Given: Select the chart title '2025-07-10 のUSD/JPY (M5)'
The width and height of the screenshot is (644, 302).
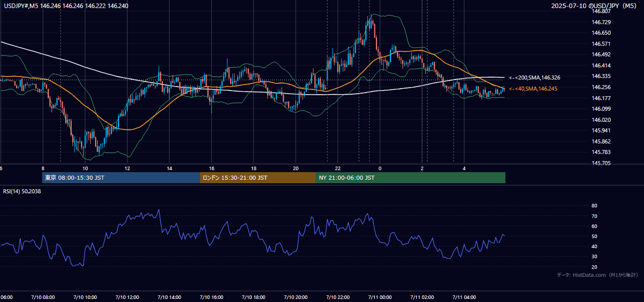Looking at the screenshot, I should tap(595, 6).
